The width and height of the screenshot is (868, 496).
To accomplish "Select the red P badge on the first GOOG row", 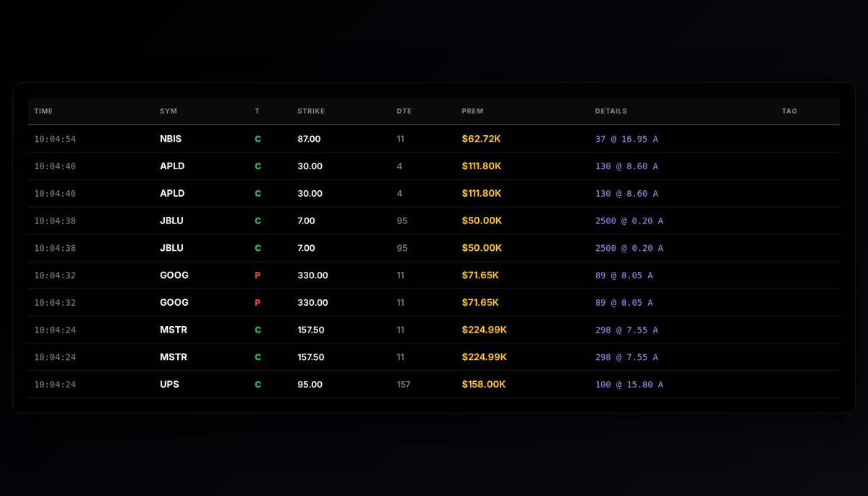I will (258, 275).
